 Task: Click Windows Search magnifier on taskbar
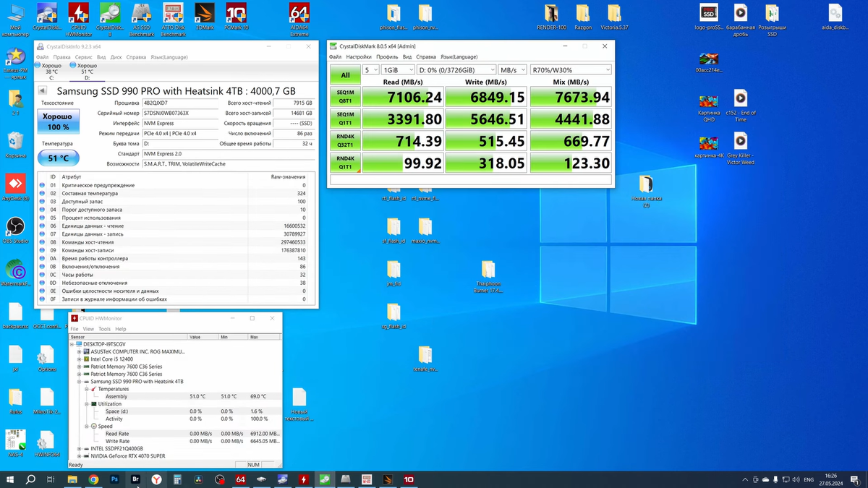tap(30, 479)
